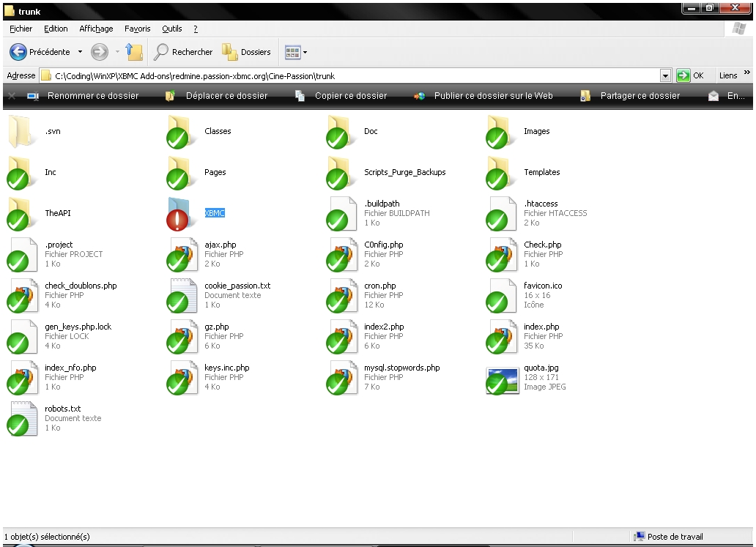
Task: Click the OK go button
Action: click(x=690, y=75)
